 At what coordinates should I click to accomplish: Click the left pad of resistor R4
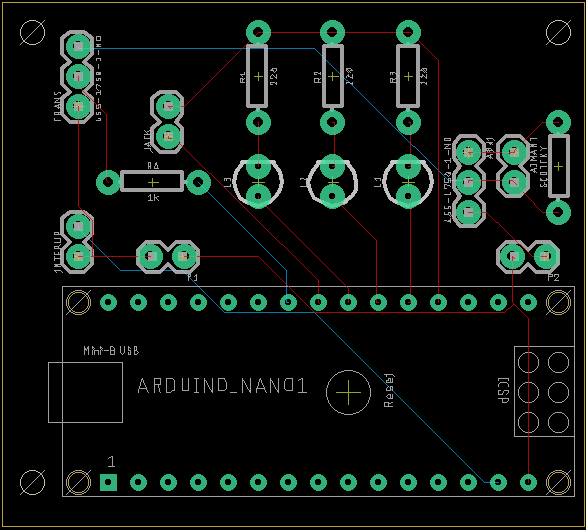point(108,182)
